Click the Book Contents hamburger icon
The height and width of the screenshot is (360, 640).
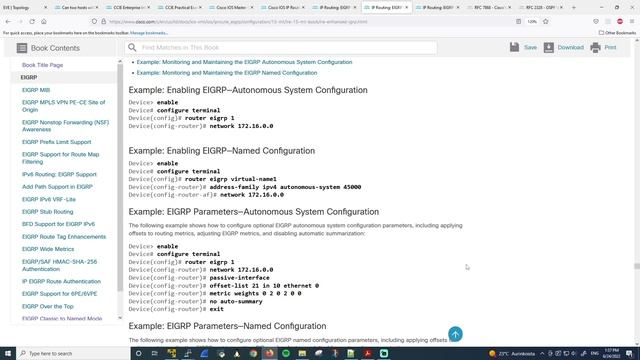(x=22, y=48)
